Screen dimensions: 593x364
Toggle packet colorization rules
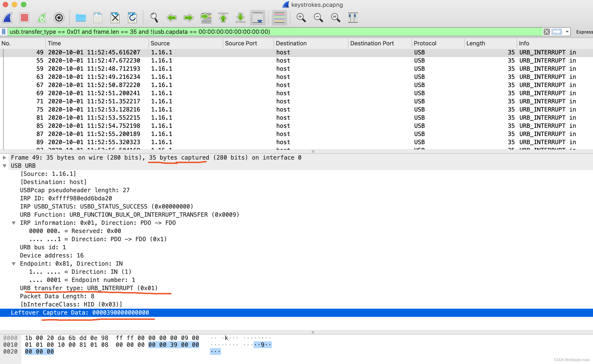279,18
